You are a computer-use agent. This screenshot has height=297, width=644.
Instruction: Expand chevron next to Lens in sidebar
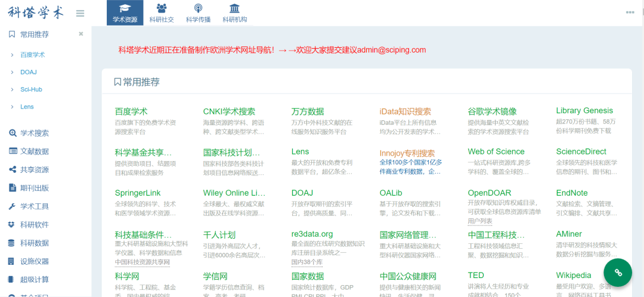(13, 106)
